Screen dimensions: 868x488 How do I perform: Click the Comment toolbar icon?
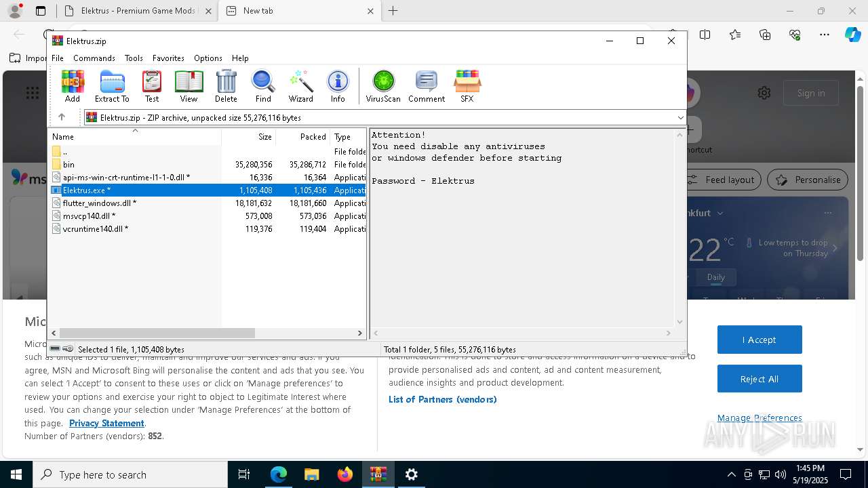[x=427, y=86]
